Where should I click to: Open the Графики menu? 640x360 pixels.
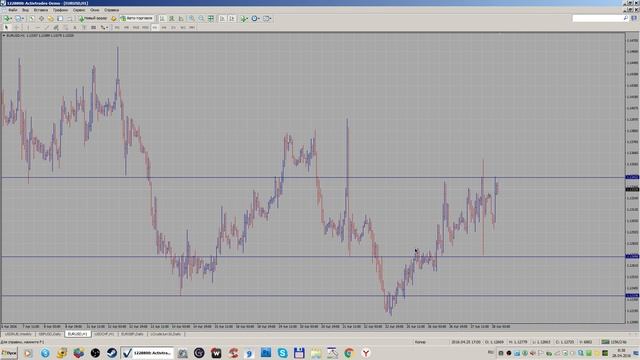coord(60,10)
